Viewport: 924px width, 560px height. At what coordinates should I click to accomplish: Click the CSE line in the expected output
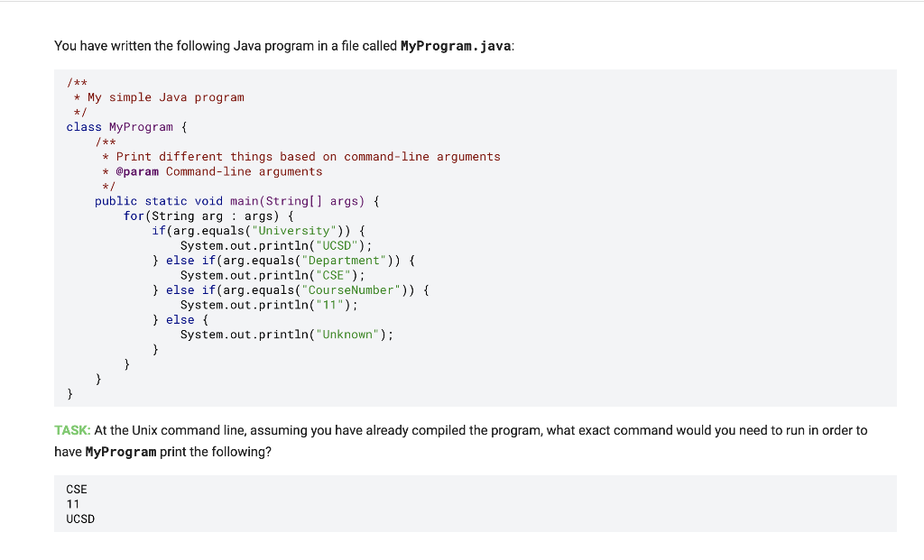point(76,489)
